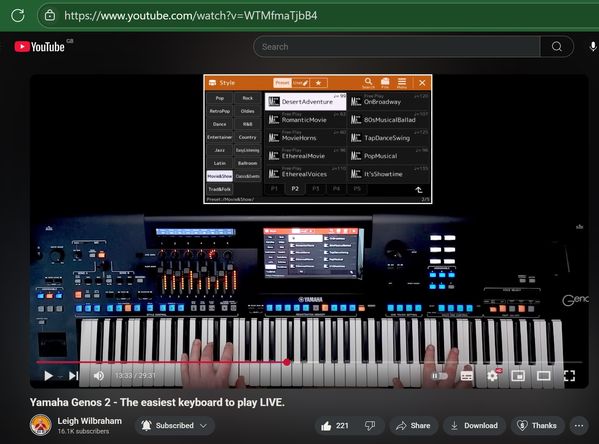Send a Thanks to the creator
599x444 pixels.
[x=537, y=426]
